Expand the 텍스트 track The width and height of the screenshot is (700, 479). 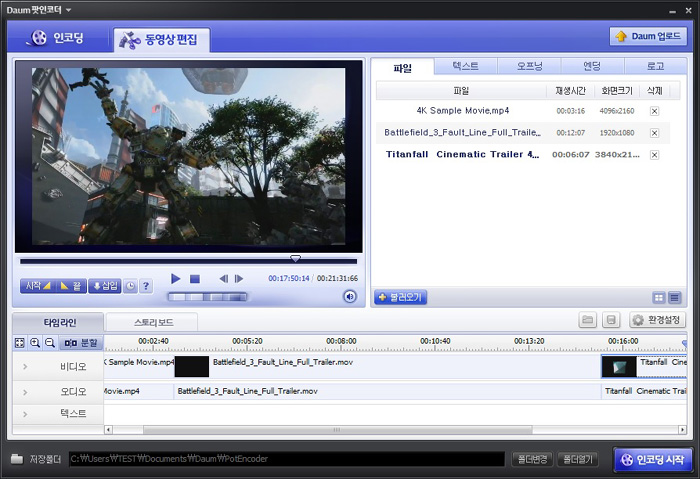click(25, 414)
